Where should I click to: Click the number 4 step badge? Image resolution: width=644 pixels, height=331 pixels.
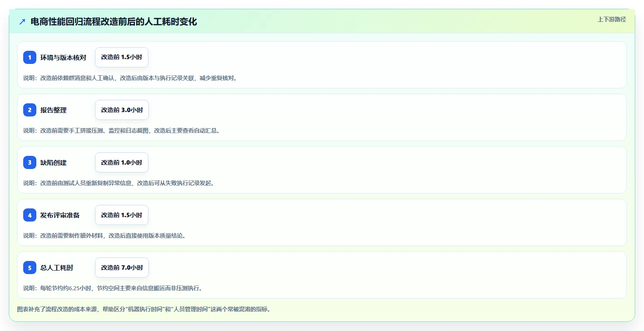(30, 215)
